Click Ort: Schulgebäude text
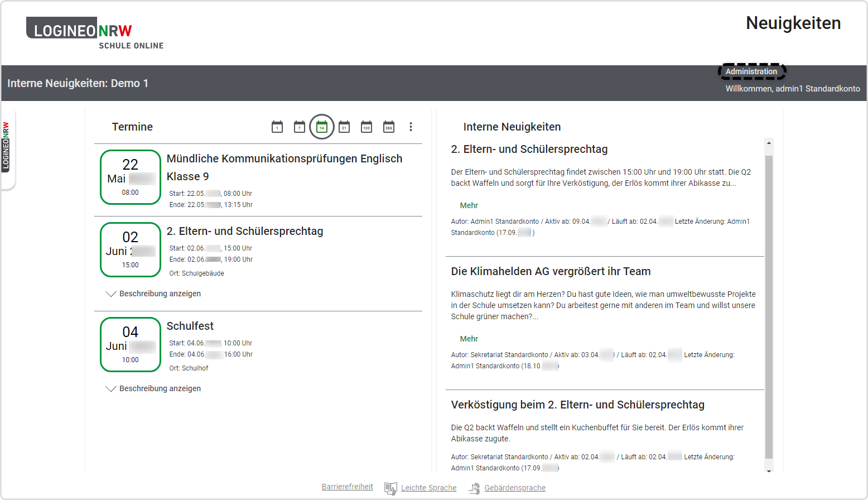This screenshot has width=868, height=500. pyautogui.click(x=196, y=273)
